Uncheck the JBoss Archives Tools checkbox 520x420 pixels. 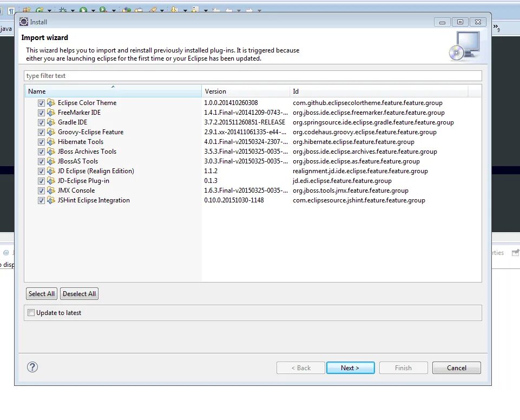[41, 152]
